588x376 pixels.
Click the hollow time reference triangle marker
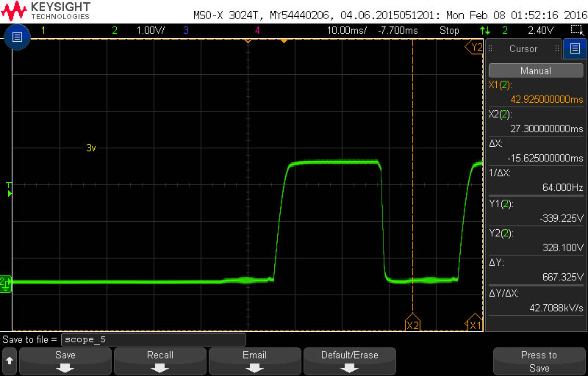[248, 40]
